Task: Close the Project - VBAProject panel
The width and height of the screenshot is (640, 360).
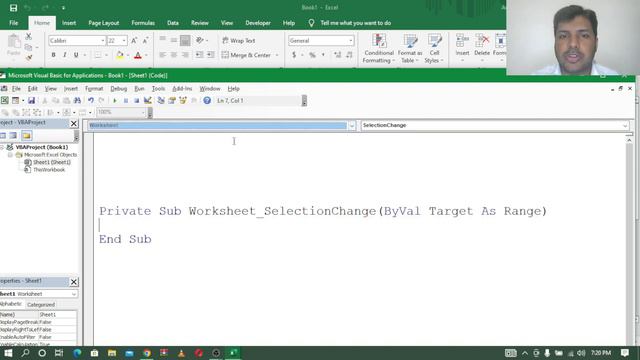Action: click(74, 123)
